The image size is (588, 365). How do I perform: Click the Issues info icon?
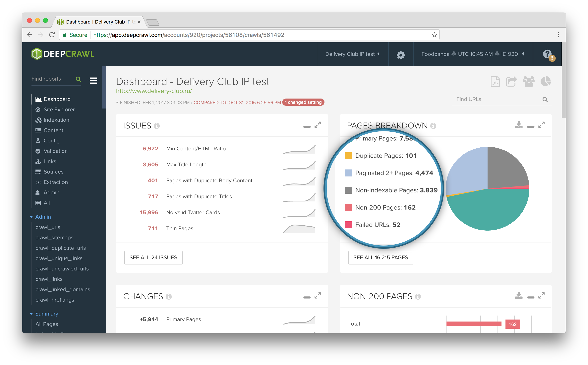[157, 126]
